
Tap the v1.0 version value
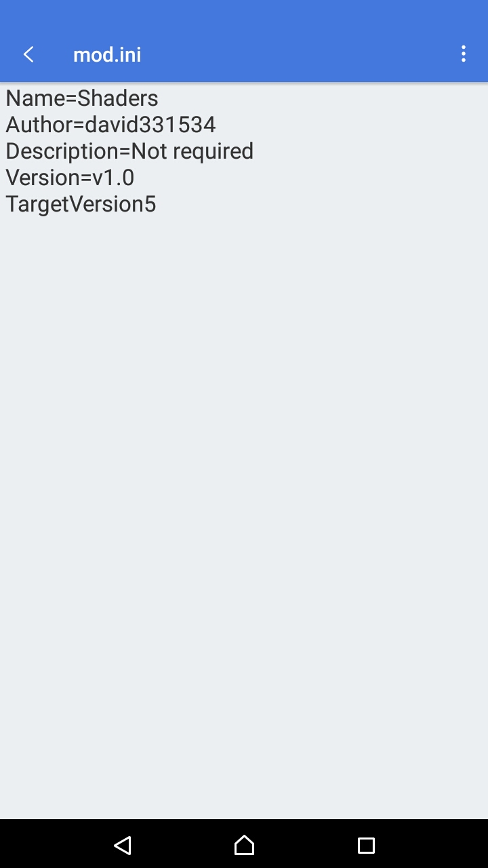point(113,178)
